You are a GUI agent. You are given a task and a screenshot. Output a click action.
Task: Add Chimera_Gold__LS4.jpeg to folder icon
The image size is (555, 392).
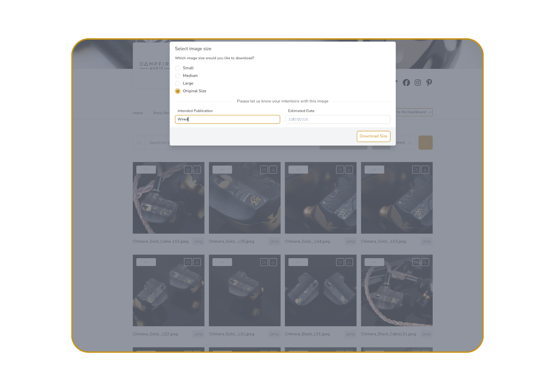pyautogui.click(x=340, y=170)
